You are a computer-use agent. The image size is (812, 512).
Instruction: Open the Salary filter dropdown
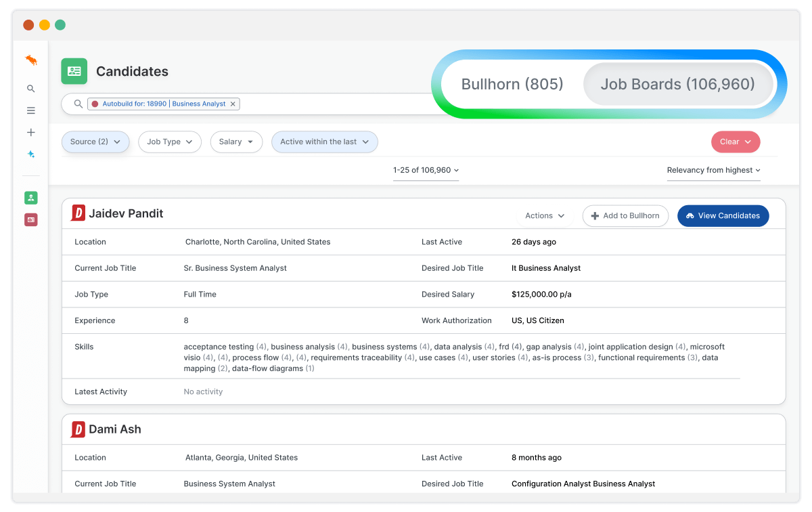tap(236, 142)
